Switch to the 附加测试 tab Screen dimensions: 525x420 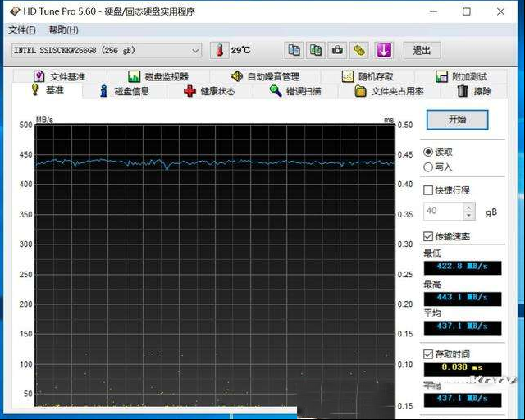[x=461, y=76]
